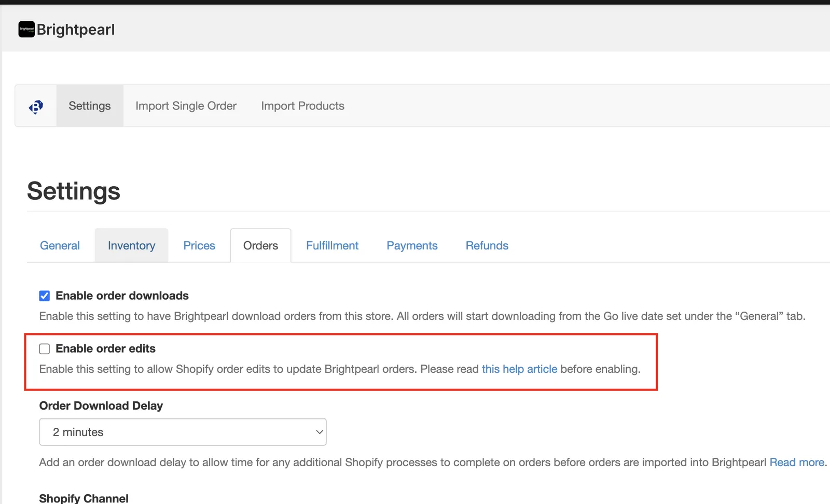The image size is (830, 504).
Task: Open 'this help article' link
Action: click(519, 369)
